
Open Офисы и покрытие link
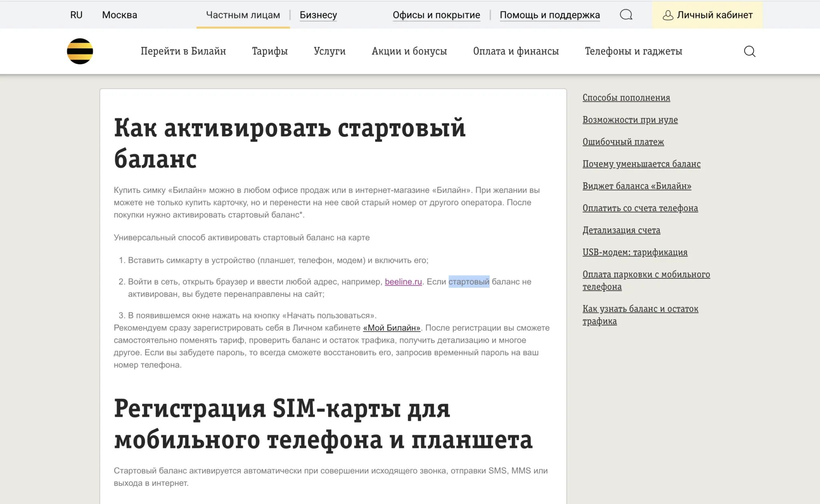(436, 15)
